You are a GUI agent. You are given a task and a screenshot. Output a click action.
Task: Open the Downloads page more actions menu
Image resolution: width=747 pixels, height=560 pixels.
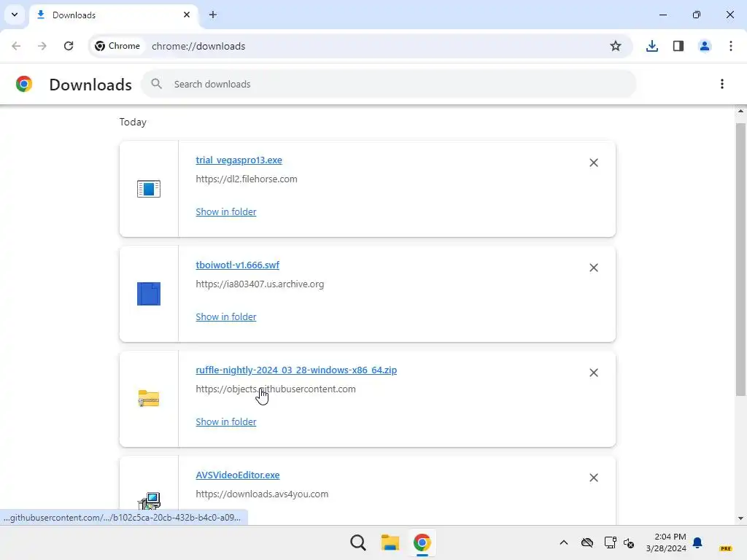click(721, 84)
